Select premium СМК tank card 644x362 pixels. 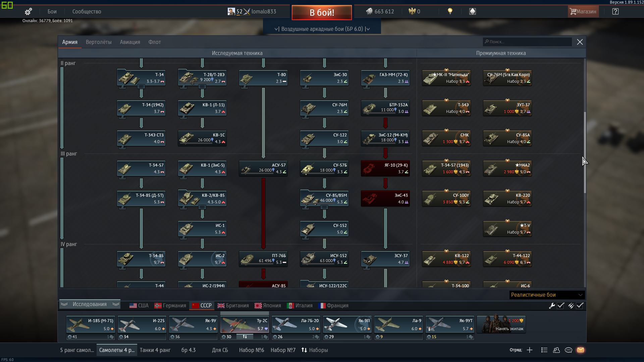[446, 138]
